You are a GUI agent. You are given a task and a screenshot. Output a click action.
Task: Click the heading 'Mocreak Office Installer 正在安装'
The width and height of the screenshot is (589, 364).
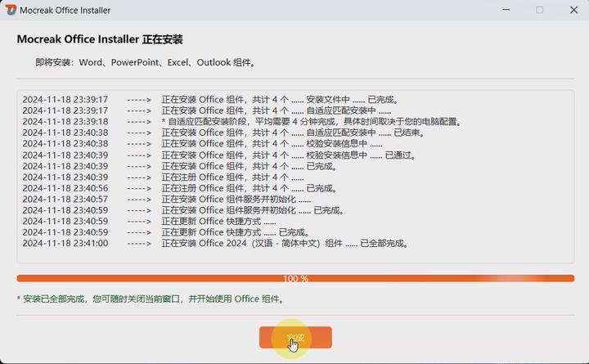100,39
